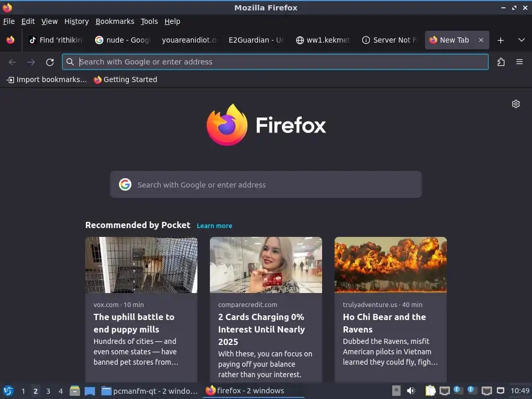
Task: Open the Tools menu
Action: coord(149,21)
